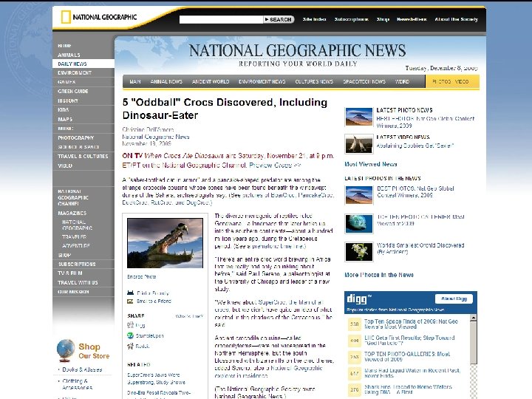The height and width of the screenshot is (399, 532).
Task: Open SuperCroc's Jaws related story link
Action: coord(157,378)
